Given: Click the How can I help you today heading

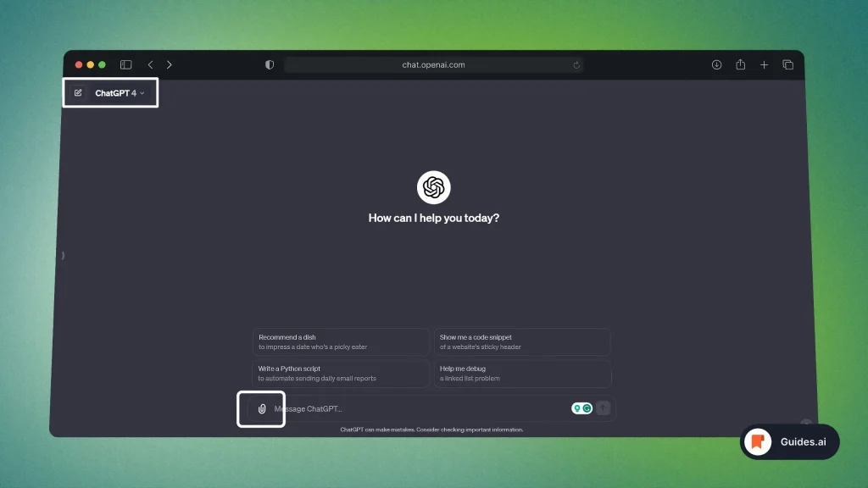Looking at the screenshot, I should tap(433, 218).
